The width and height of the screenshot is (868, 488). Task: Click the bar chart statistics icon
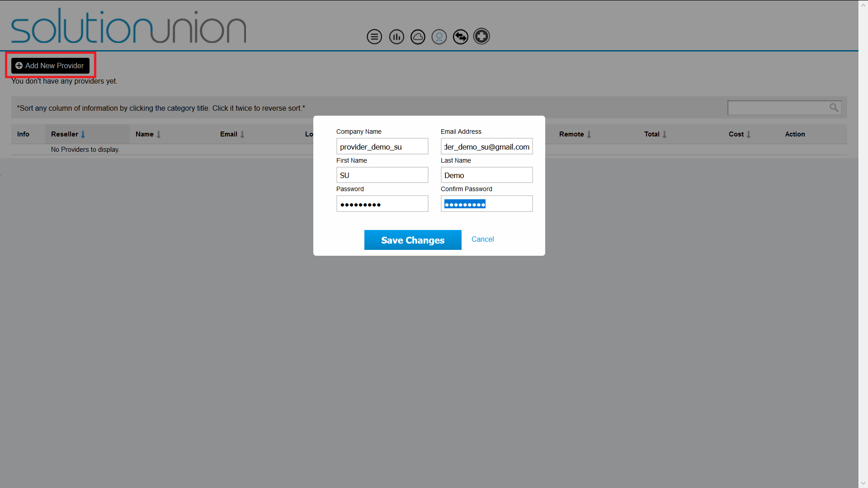[x=396, y=37]
